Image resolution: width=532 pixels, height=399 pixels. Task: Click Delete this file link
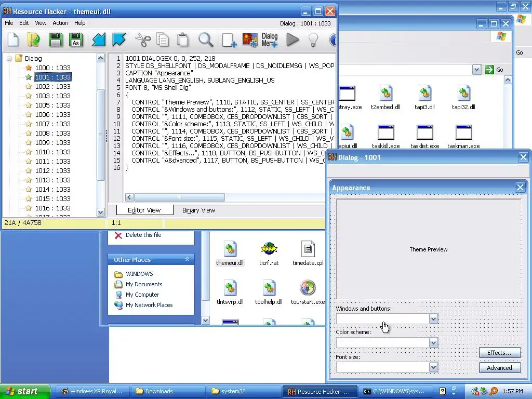pyautogui.click(x=143, y=235)
